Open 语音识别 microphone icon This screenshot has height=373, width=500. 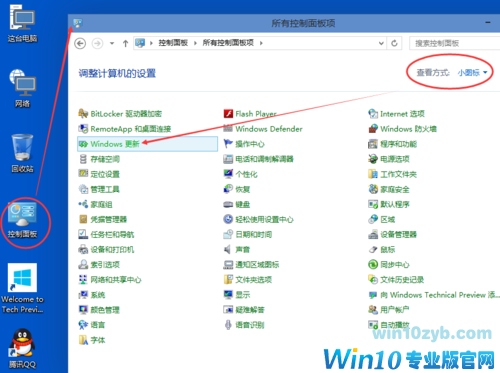[x=228, y=325]
